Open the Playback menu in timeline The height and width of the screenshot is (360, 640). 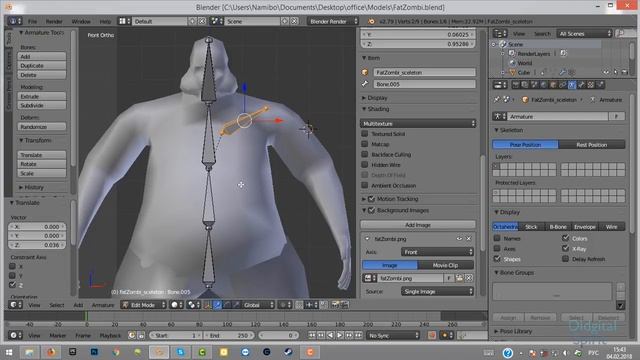point(110,336)
